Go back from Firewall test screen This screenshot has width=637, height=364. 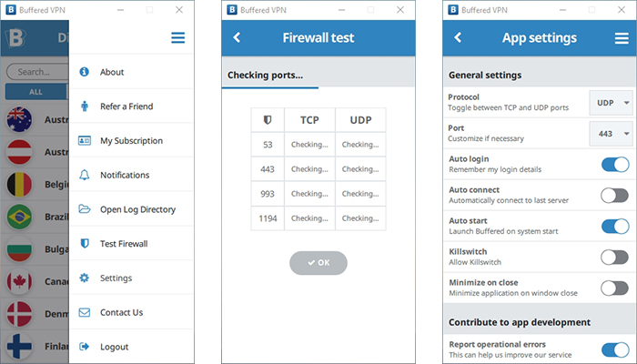tap(237, 38)
